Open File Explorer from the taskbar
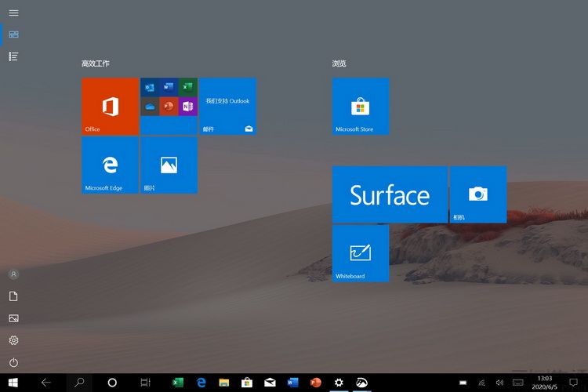The image size is (588, 392). click(x=224, y=383)
